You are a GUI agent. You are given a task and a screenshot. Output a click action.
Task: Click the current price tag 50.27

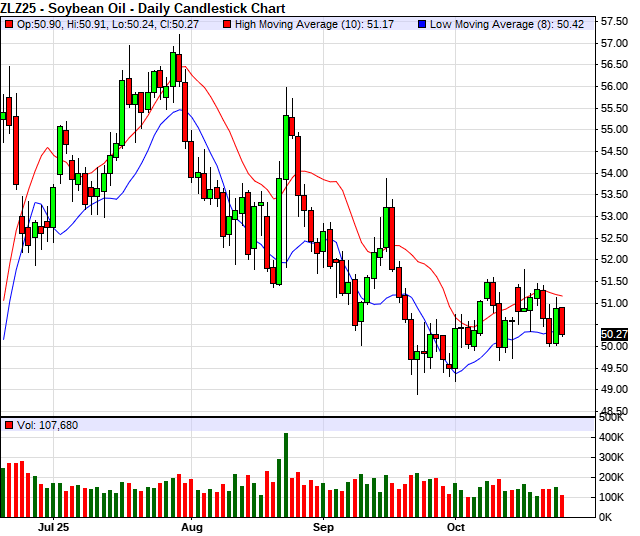(x=615, y=334)
